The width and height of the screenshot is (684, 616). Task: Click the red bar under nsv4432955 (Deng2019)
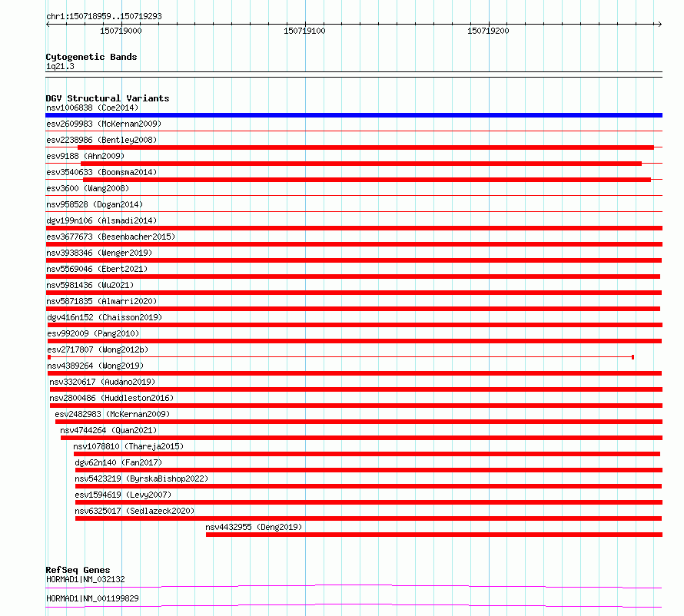pos(434,535)
